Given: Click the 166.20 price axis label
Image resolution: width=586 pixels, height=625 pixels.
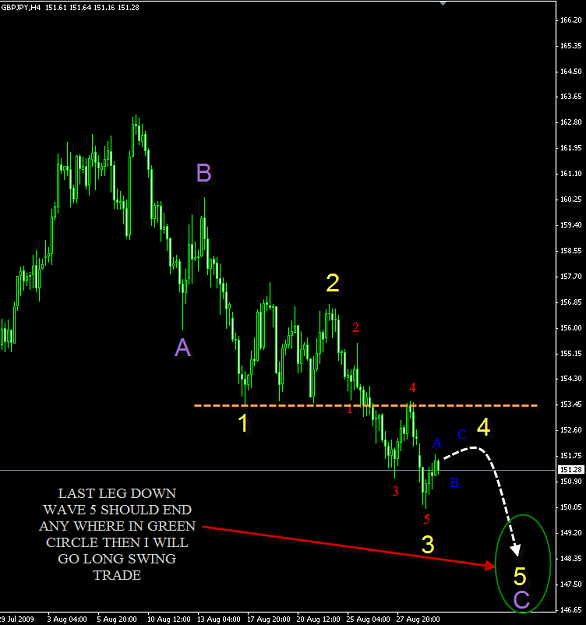Looking at the screenshot, I should click(571, 20).
